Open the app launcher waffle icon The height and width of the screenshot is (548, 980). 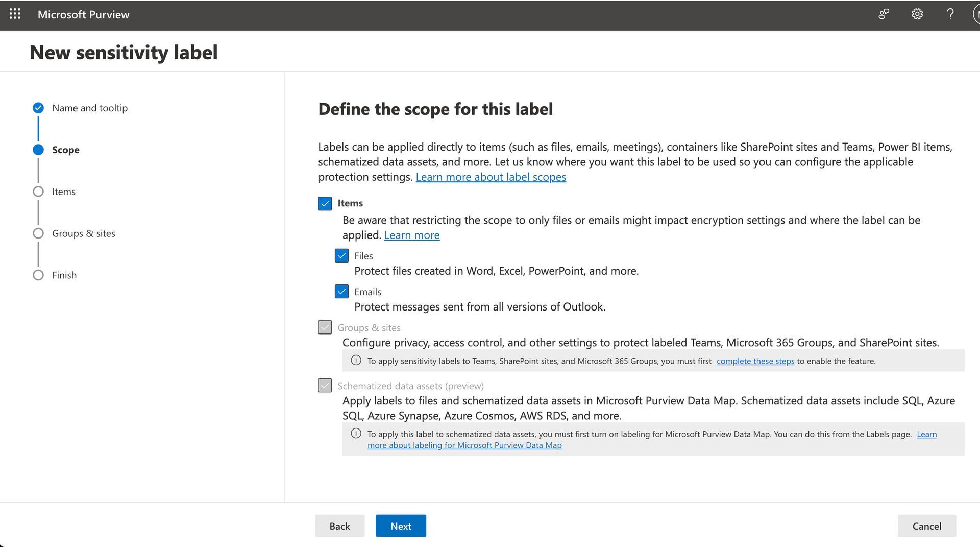pyautogui.click(x=15, y=14)
